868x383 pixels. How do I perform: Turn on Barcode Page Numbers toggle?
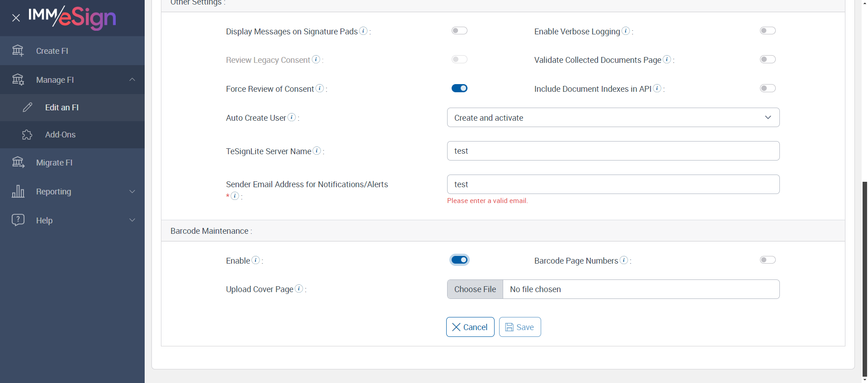[768, 260]
